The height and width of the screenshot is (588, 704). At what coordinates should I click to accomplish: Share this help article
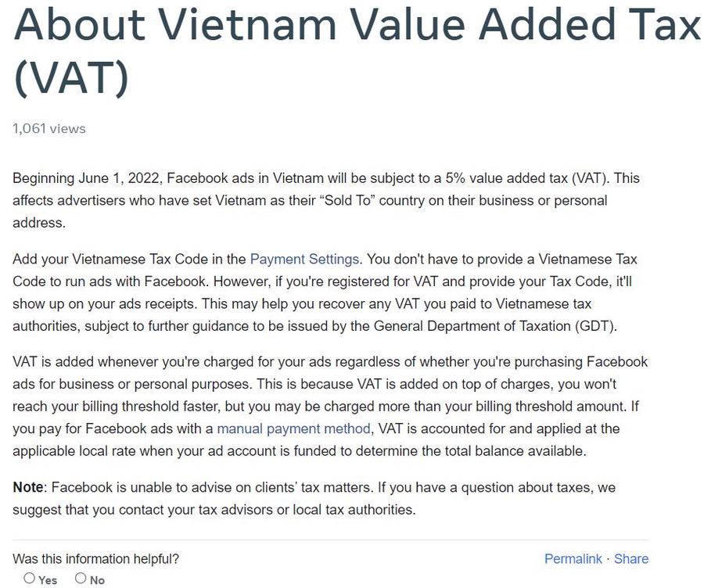tap(631, 558)
